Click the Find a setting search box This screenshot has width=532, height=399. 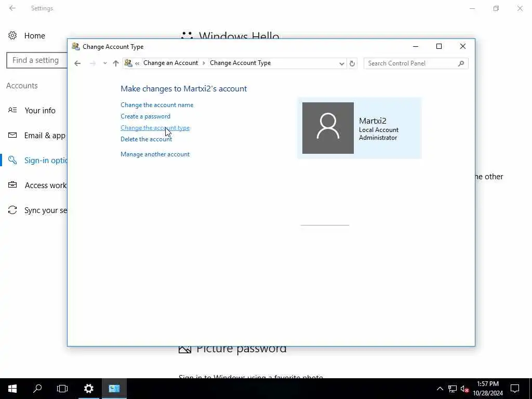[x=37, y=60]
